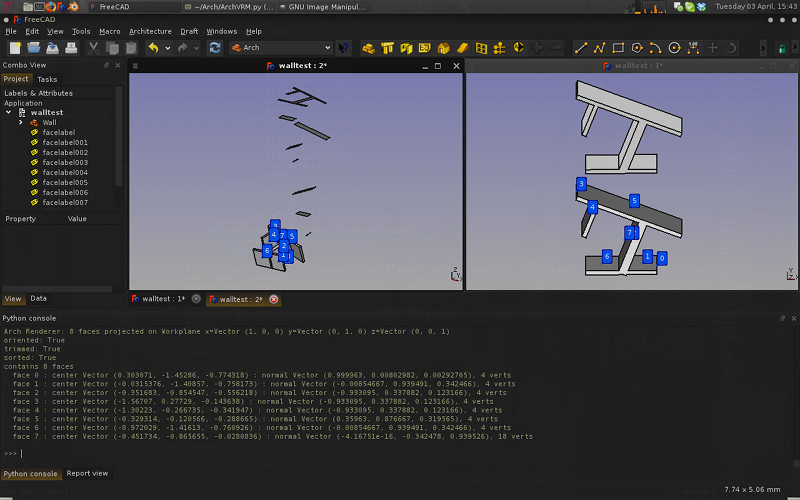Screen dimensions: 800x500
Task: Switch to the Report view tab
Action: click(87, 473)
